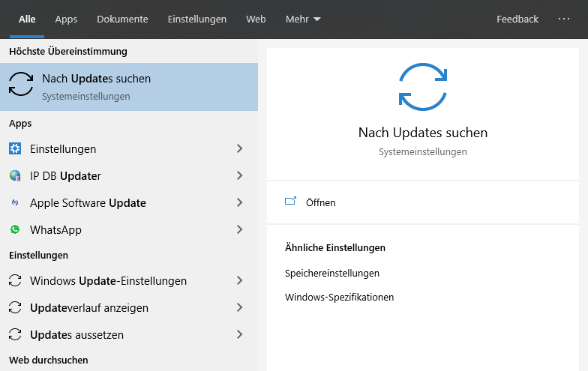Open the Mehr dropdown menu
The width and height of the screenshot is (588, 371).
point(303,19)
